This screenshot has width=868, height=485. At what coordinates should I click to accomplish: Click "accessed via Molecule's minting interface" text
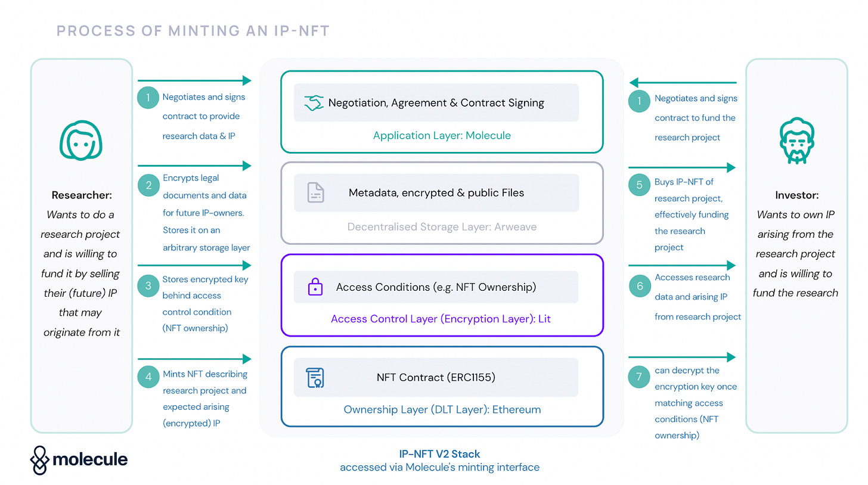click(439, 467)
